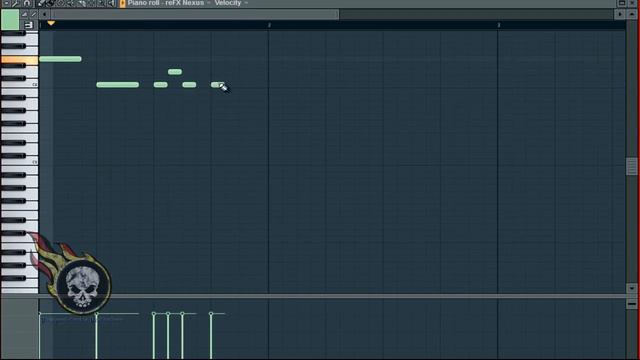Open the Velocity event type dropdown
Screen dimensions: 640x360
point(231,3)
